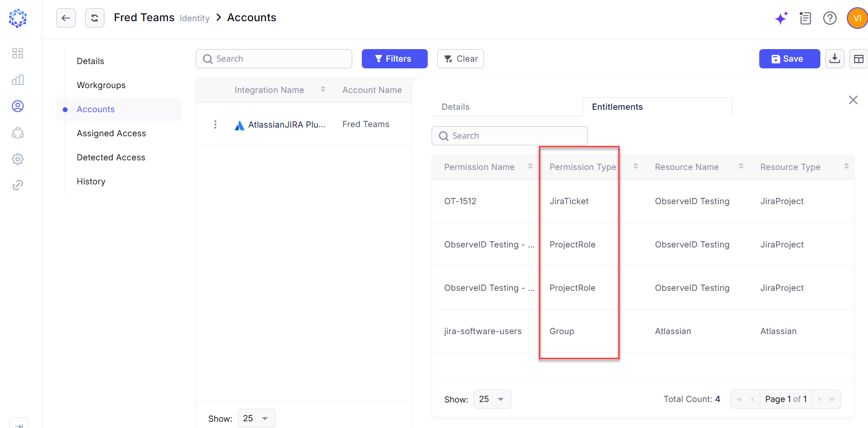Open the AI assistant sparkle icon

tap(781, 18)
